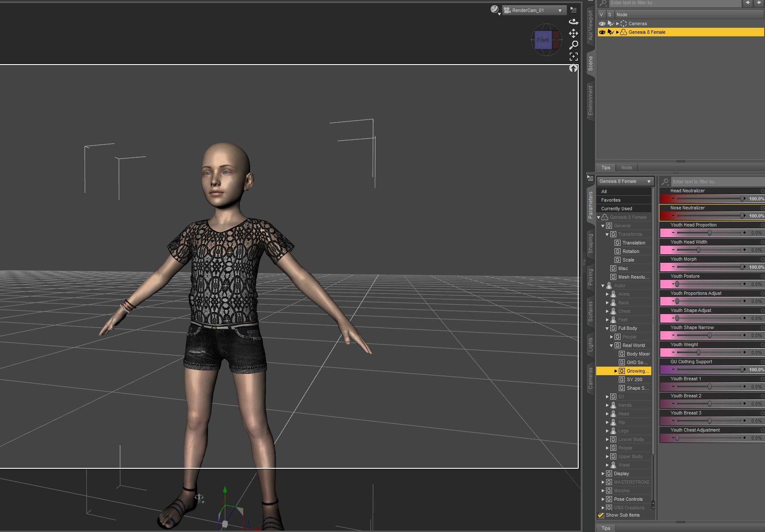Uncheck the Show Sub Items checkbox
Screen dimensions: 765x532
coord(601,515)
